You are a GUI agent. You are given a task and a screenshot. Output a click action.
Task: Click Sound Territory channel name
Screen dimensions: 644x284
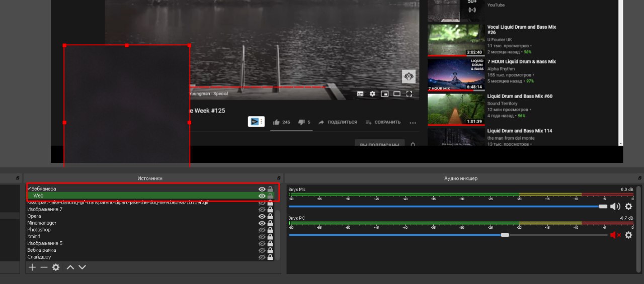click(x=502, y=104)
